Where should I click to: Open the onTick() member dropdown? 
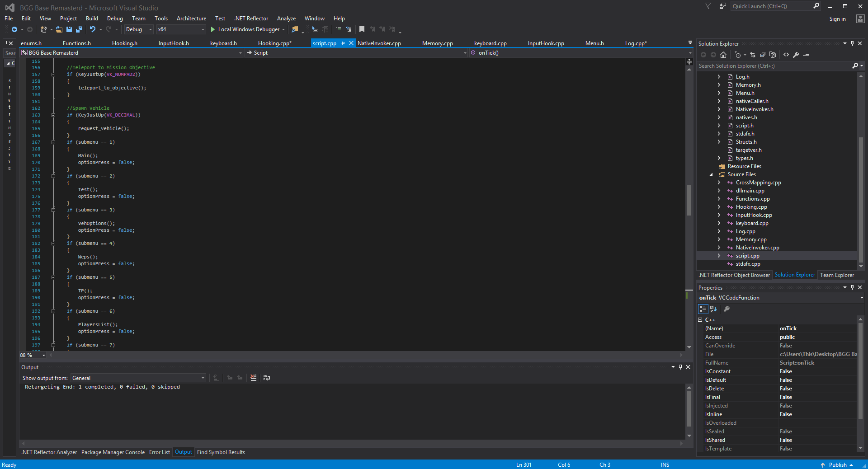[x=580, y=53]
